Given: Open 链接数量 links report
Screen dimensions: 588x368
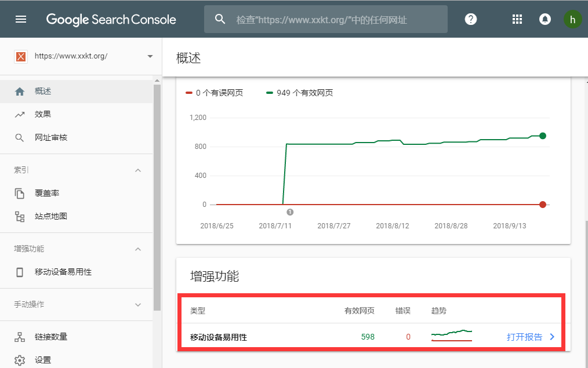Looking at the screenshot, I should click(76, 337).
